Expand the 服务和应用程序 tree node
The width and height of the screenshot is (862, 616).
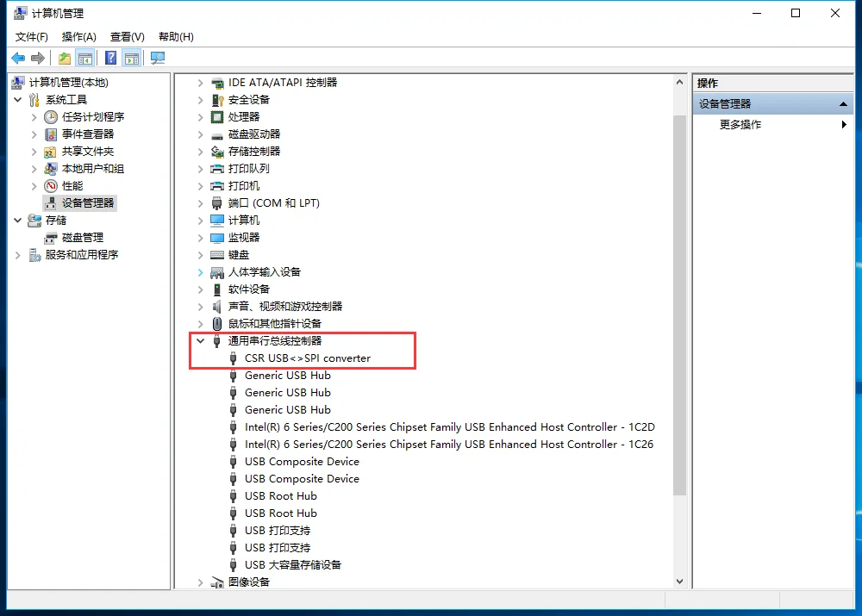[x=17, y=255]
